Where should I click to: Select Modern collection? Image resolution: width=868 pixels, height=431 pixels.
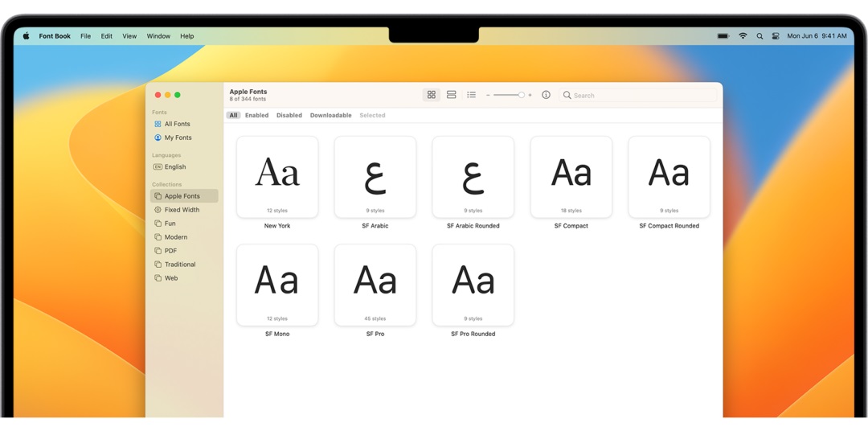(184, 237)
